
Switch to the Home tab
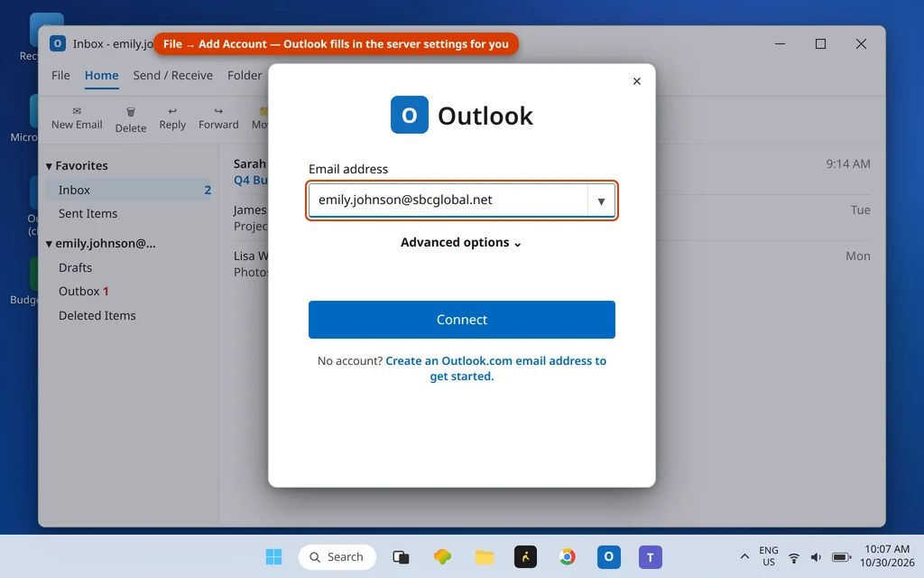pos(101,76)
